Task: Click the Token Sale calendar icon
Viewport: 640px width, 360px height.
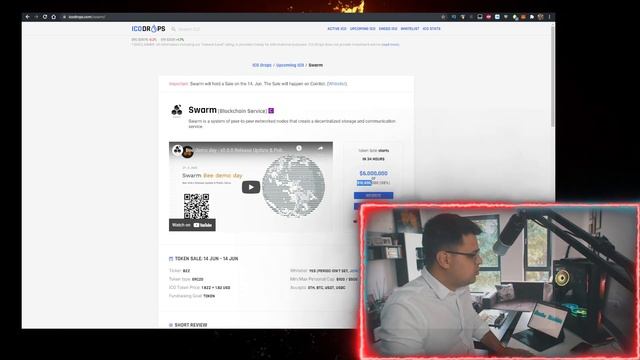Action: tap(171, 259)
